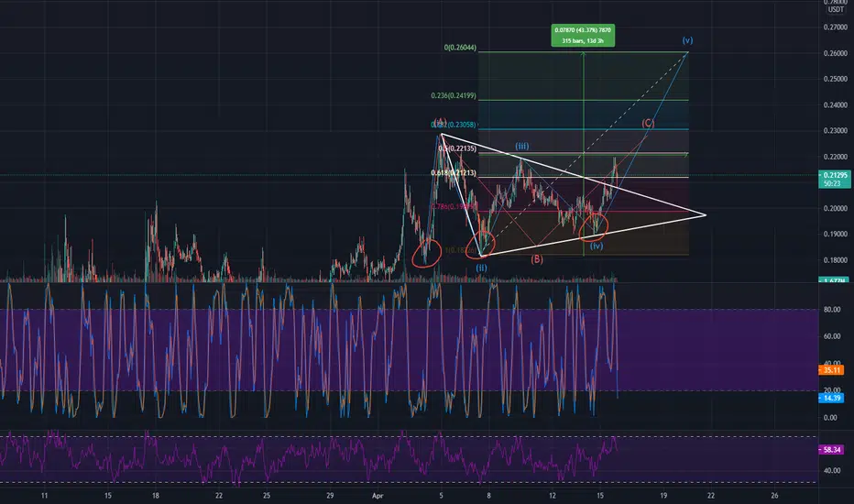Click the blue stochastic value 14.39

[x=831, y=399]
